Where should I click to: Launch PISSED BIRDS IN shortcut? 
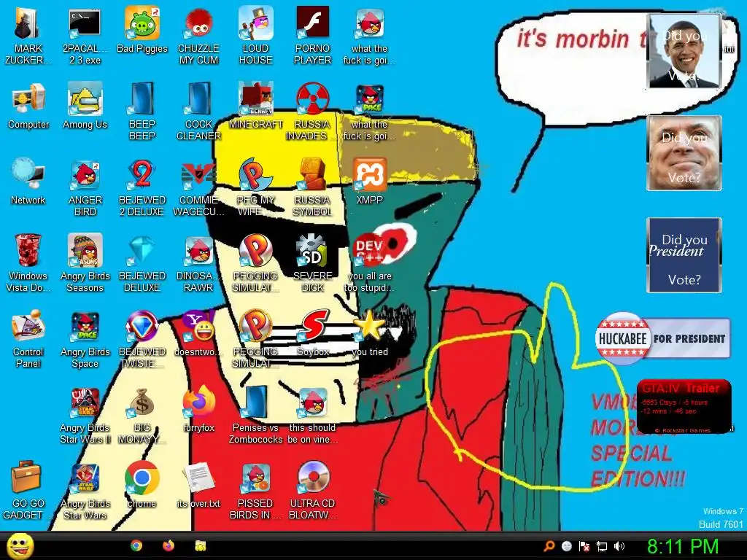click(x=255, y=491)
